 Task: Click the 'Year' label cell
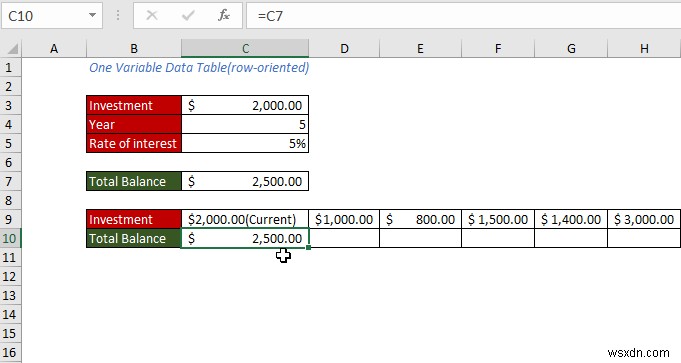click(134, 125)
